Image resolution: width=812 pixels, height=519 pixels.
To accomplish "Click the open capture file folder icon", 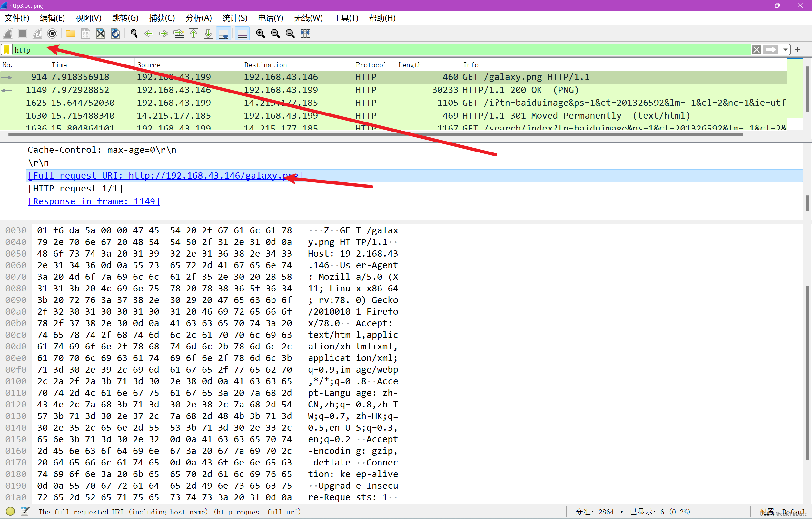I will [x=71, y=34].
